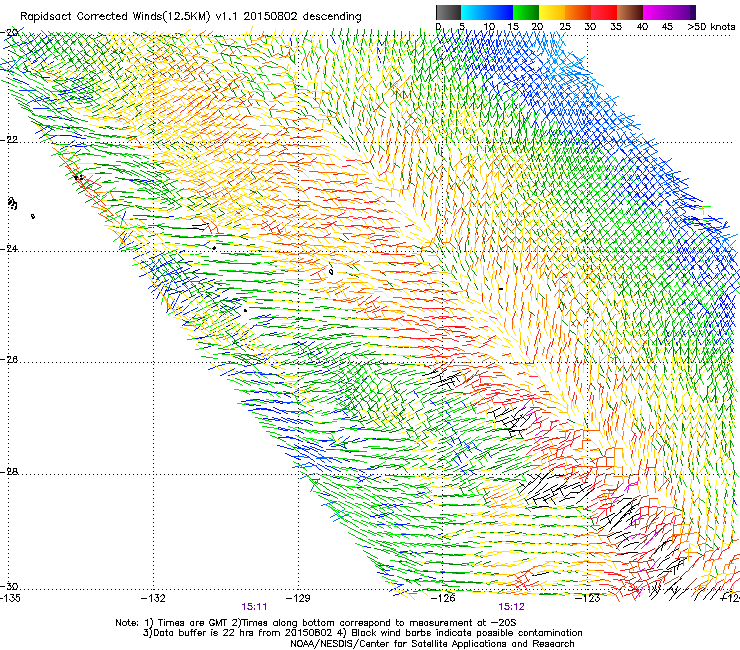Click the -26 latitude axis label
This screenshot has height=650, width=740.
[x=9, y=360]
